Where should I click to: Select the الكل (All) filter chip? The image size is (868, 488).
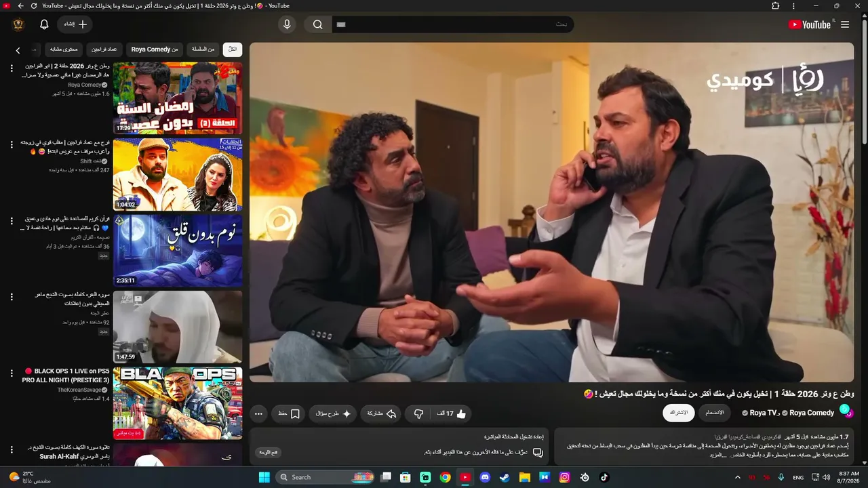[233, 49]
